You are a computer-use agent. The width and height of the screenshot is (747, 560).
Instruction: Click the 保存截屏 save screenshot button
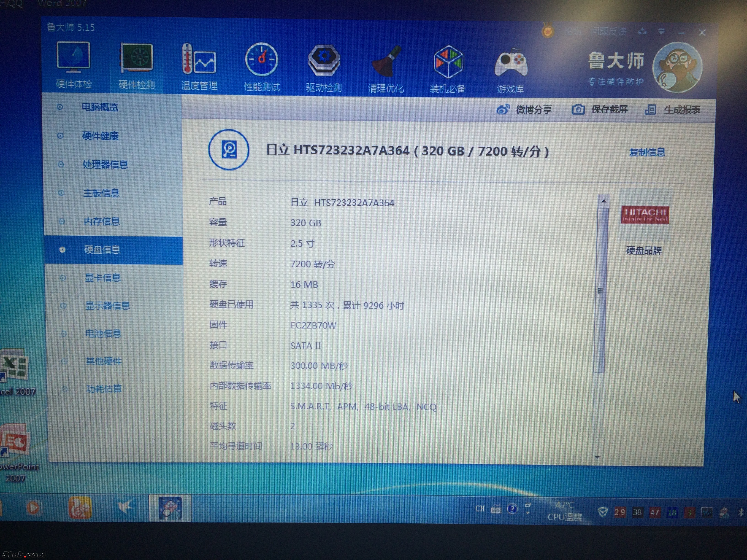[600, 109]
